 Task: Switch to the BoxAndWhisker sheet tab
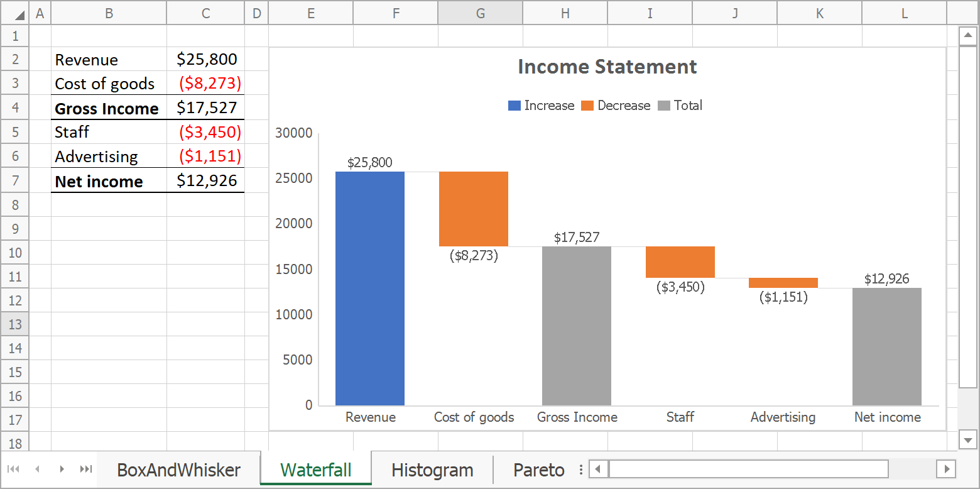click(178, 470)
